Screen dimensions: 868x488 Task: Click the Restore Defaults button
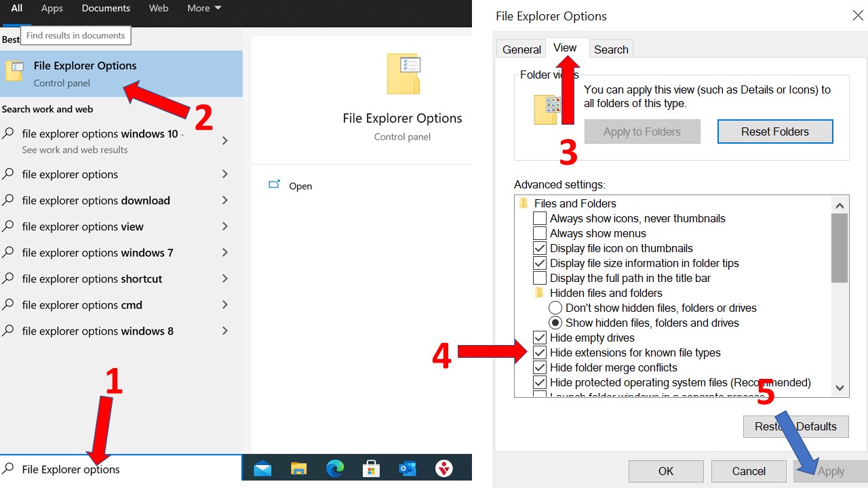(796, 426)
